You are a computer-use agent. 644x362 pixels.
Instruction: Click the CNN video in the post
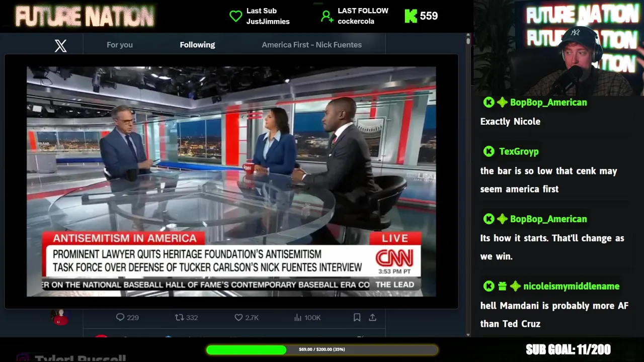pyautogui.click(x=231, y=182)
